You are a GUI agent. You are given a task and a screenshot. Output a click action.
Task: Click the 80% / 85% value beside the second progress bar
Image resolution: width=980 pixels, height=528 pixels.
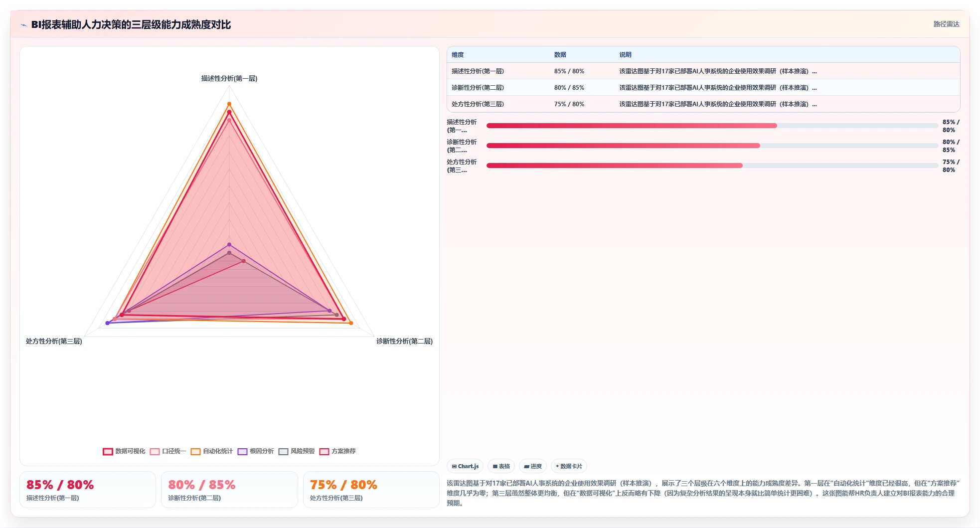(951, 146)
